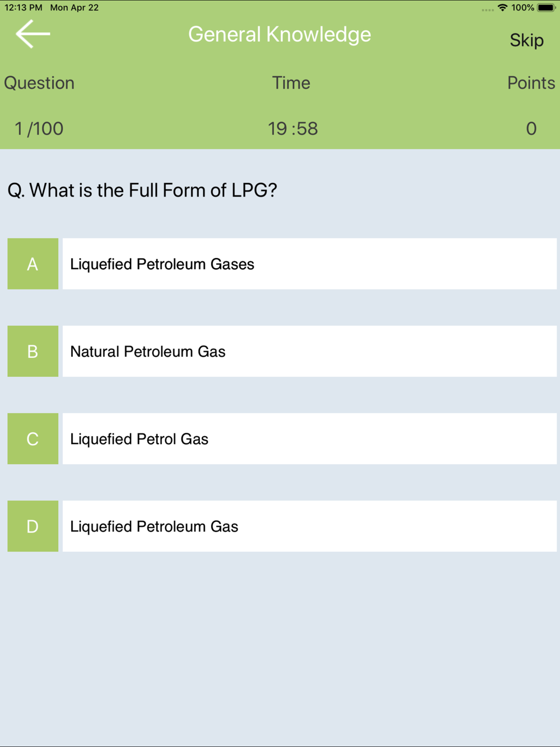This screenshot has width=560, height=747.
Task: Select the green A option box
Action: coord(33,264)
